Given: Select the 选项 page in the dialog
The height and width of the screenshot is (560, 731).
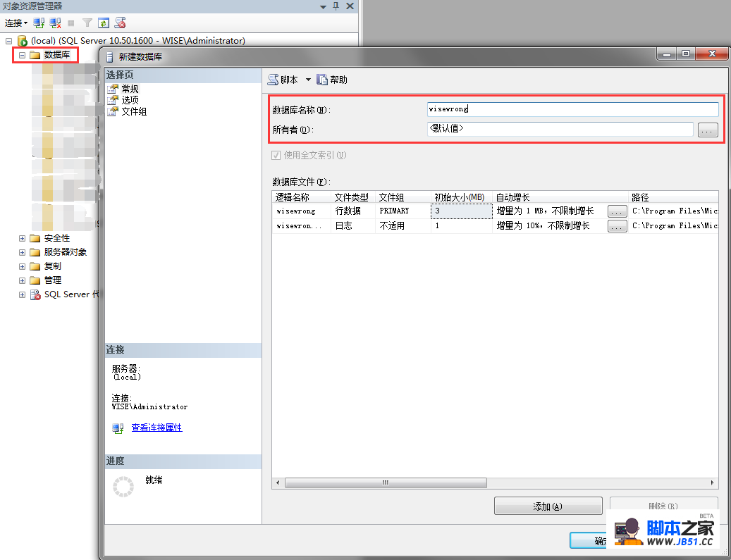Looking at the screenshot, I should pyautogui.click(x=130, y=99).
